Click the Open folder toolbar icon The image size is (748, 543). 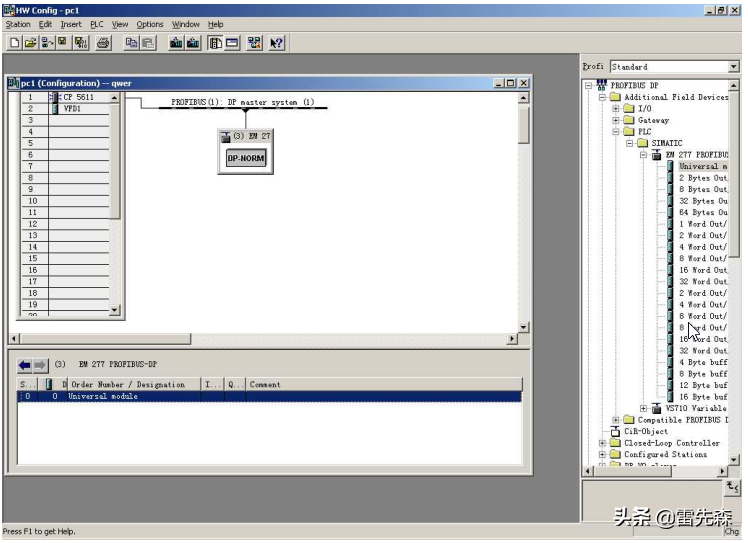(x=30, y=43)
